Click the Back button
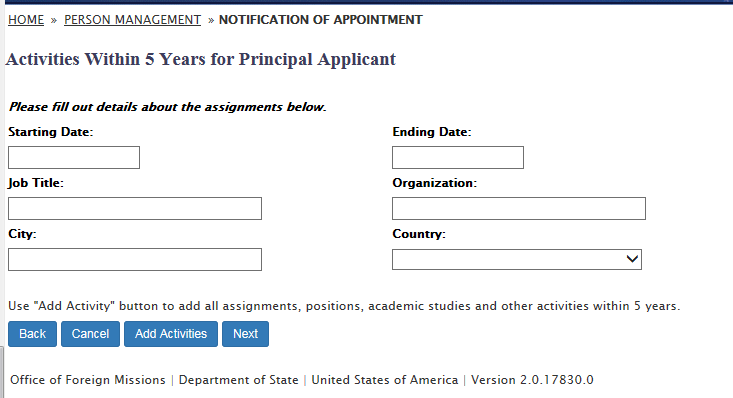 [x=32, y=334]
